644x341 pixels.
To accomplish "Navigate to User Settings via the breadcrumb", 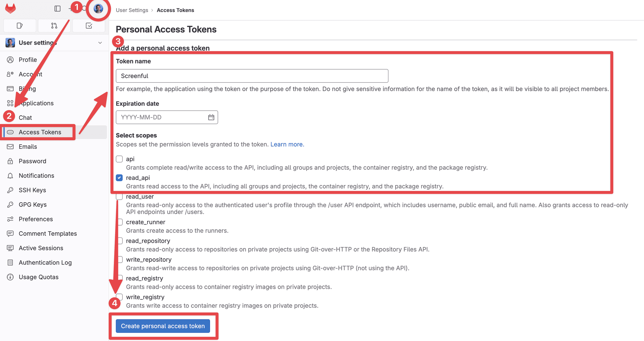I will 132,10.
